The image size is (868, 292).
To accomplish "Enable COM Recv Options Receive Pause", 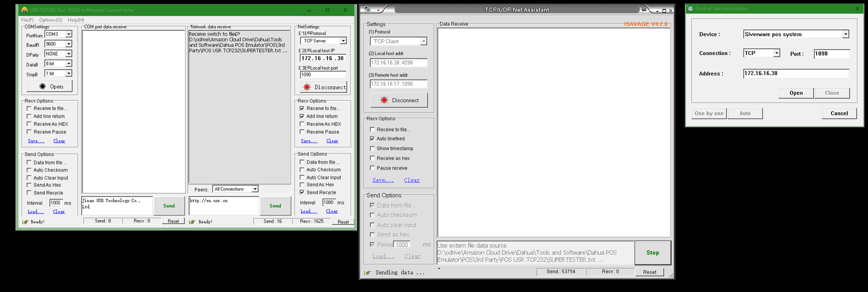I will tap(29, 132).
